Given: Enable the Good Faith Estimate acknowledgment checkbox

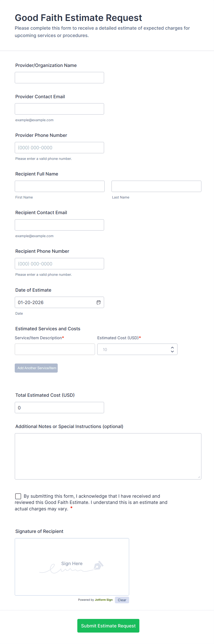Looking at the screenshot, I should coord(18,496).
